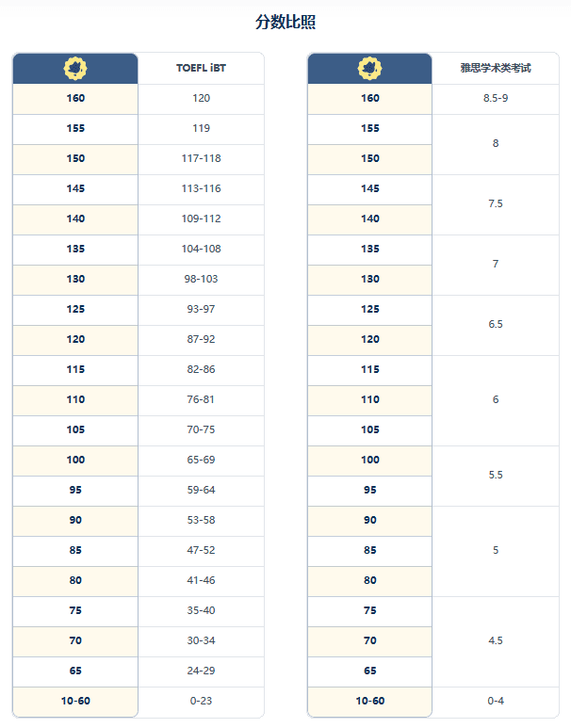Image resolution: width=571 pixels, height=728 pixels.
Task: Select the 雅思学术类考试 column header
Action: pos(496,68)
